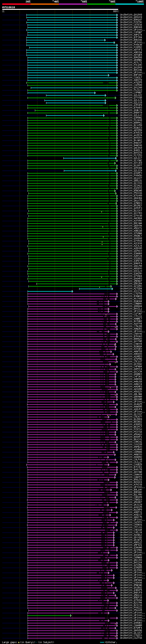Screen dimensions: 146x644
Task: Select hit label UniRef100_A2TDD4
Action: 131,289
